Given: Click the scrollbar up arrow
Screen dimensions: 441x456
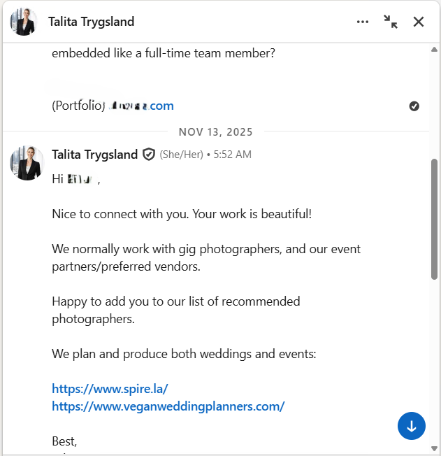Looking at the screenshot, I should [434, 50].
